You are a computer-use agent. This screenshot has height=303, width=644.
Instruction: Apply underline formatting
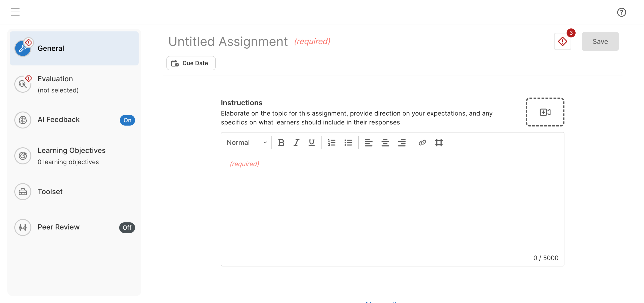click(x=311, y=143)
